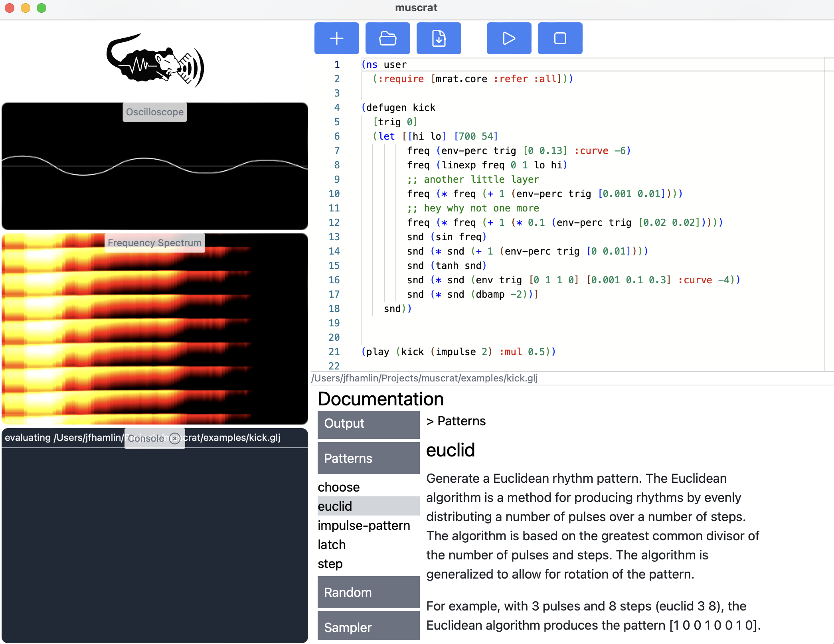Click the muscrat logo image
This screenshot has height=644, width=834.
pyautogui.click(x=155, y=61)
